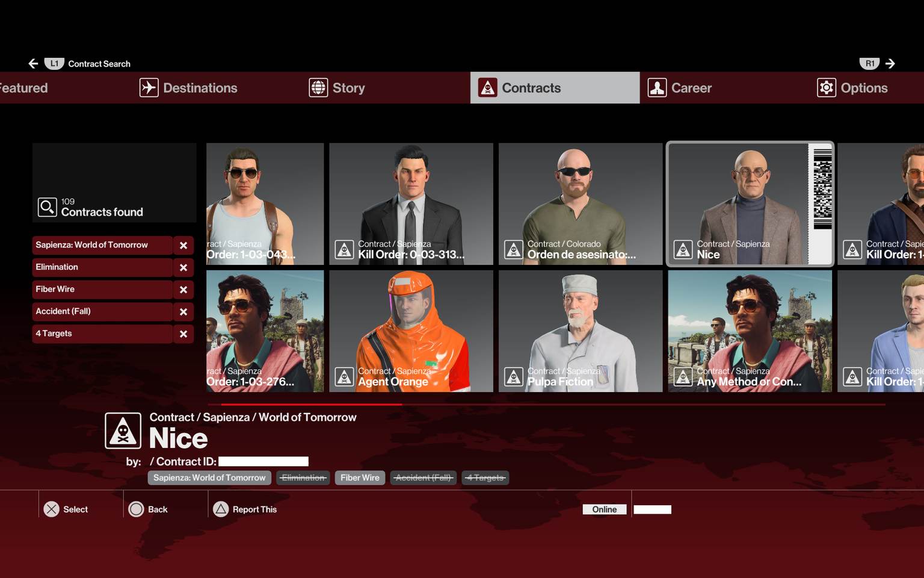Click the left arrow next to L1
The height and width of the screenshot is (578, 924).
click(33, 63)
